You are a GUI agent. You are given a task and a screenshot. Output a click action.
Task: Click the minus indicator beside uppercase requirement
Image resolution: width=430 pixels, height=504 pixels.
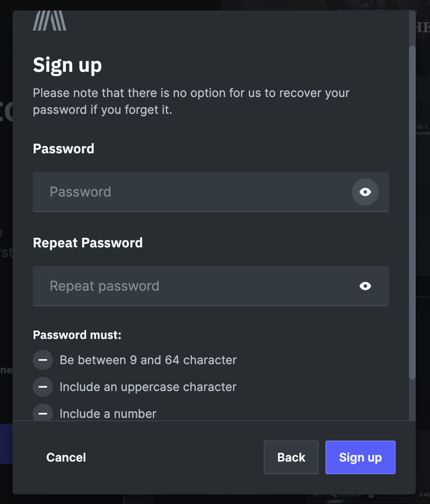coord(42,387)
